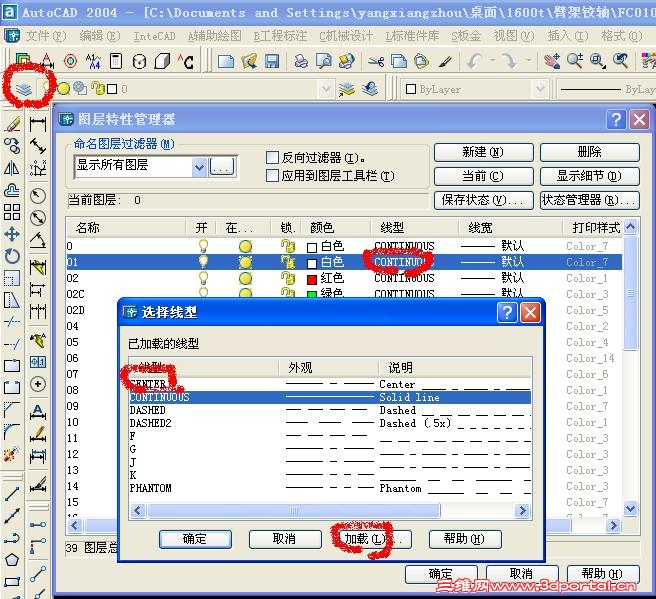Image resolution: width=656 pixels, height=599 pixels.
Task: Click the 显示细节(D) button
Action: [589, 176]
